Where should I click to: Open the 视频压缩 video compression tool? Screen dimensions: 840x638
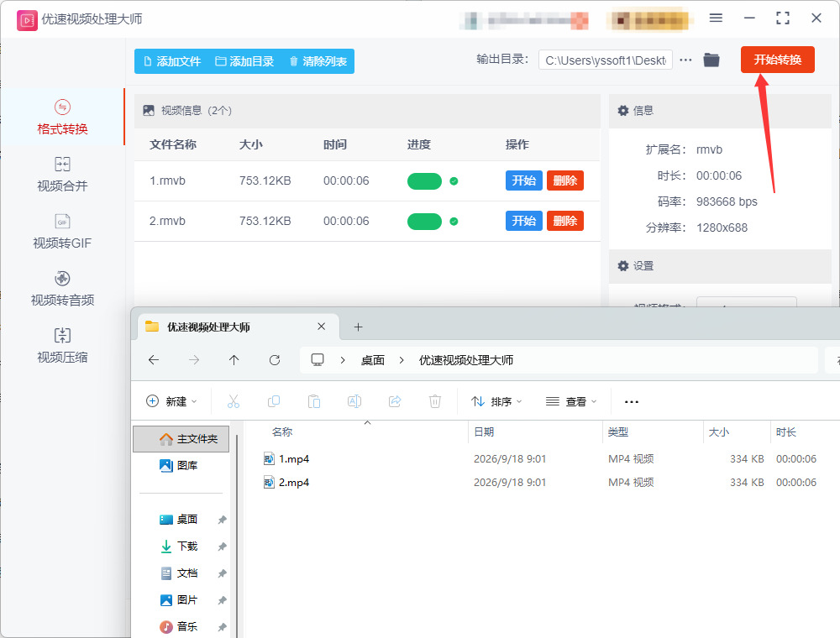[x=62, y=347]
